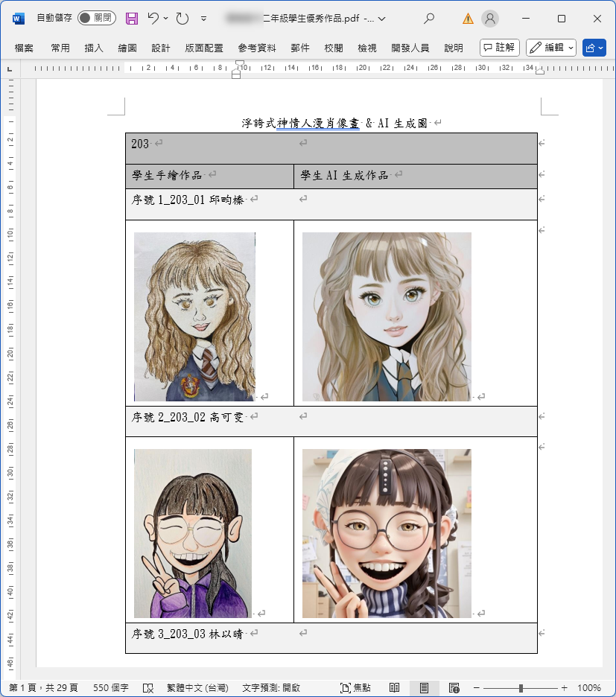The height and width of the screenshot is (697, 616).
Task: Click the text 序號 2_203_02 高可雯
Action: pos(187,418)
